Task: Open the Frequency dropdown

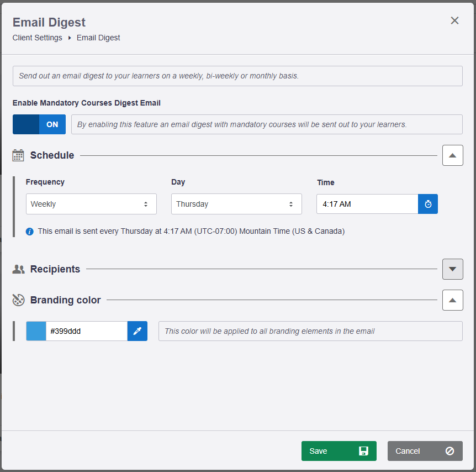Action: (x=91, y=204)
